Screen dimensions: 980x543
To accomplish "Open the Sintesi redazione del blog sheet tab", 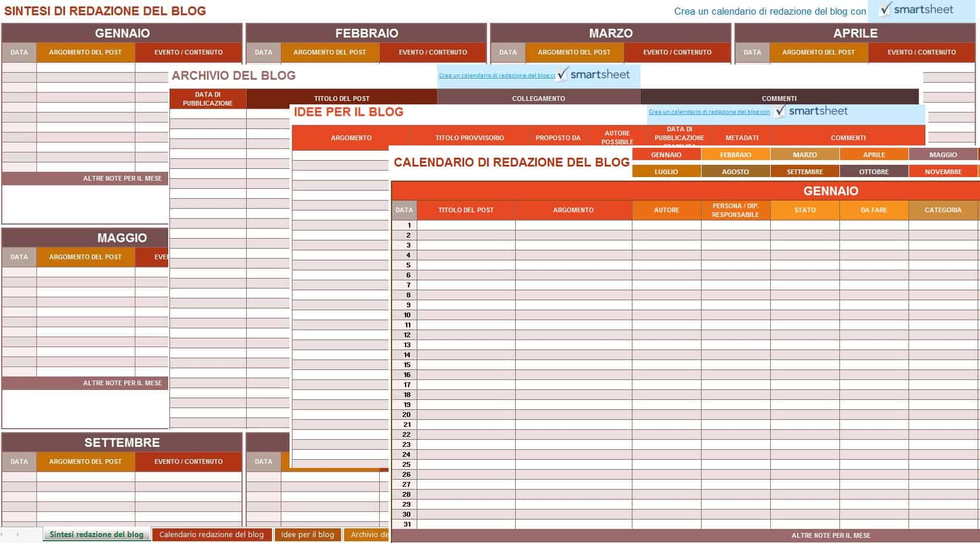I will tap(97, 534).
